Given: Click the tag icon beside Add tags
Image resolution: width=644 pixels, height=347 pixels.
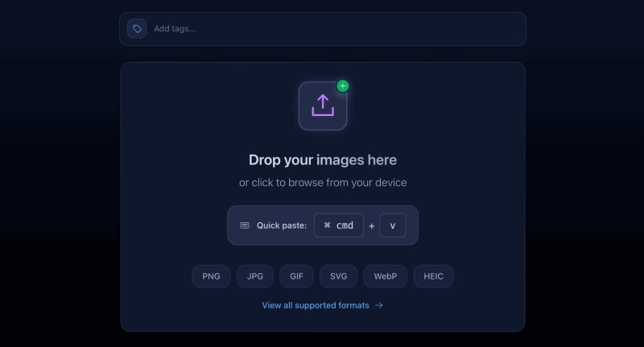Looking at the screenshot, I should (x=137, y=29).
